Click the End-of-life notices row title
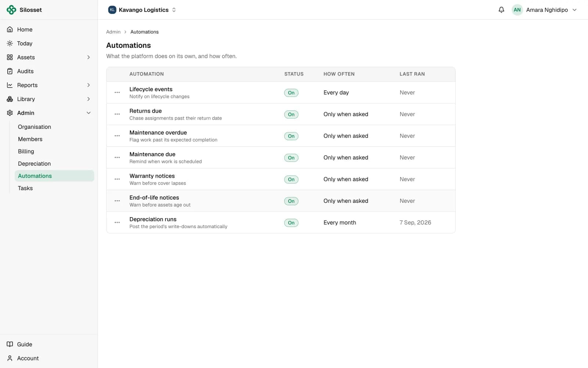 click(x=154, y=198)
